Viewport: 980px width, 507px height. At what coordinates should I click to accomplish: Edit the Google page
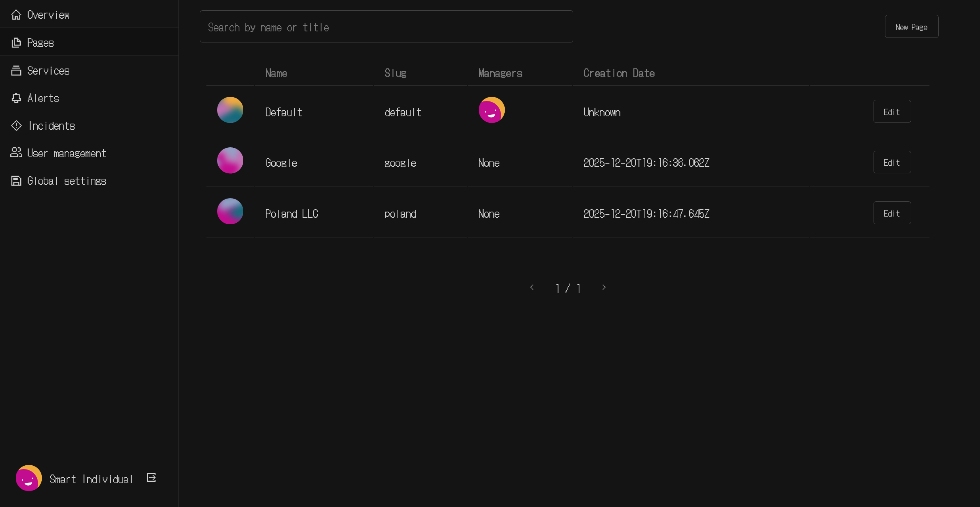[892, 162]
